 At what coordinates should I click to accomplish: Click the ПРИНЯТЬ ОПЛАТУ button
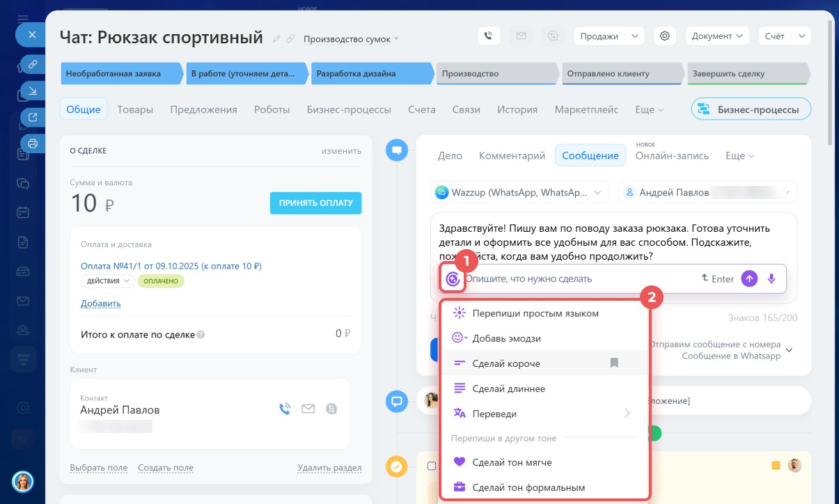pyautogui.click(x=316, y=203)
